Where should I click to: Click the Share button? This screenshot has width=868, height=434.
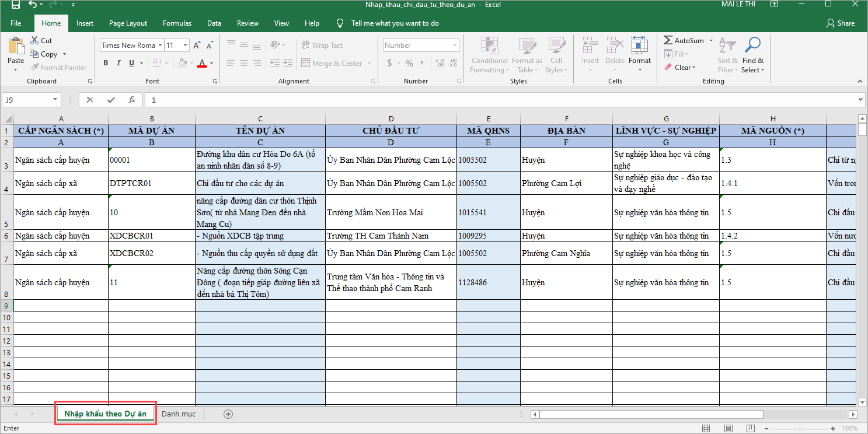841,23
